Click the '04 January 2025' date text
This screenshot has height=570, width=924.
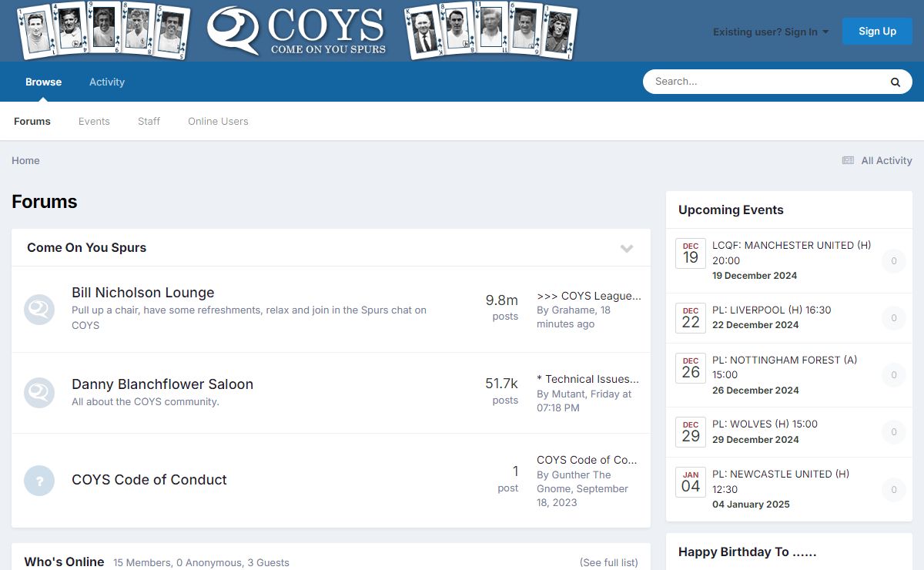[x=751, y=504]
